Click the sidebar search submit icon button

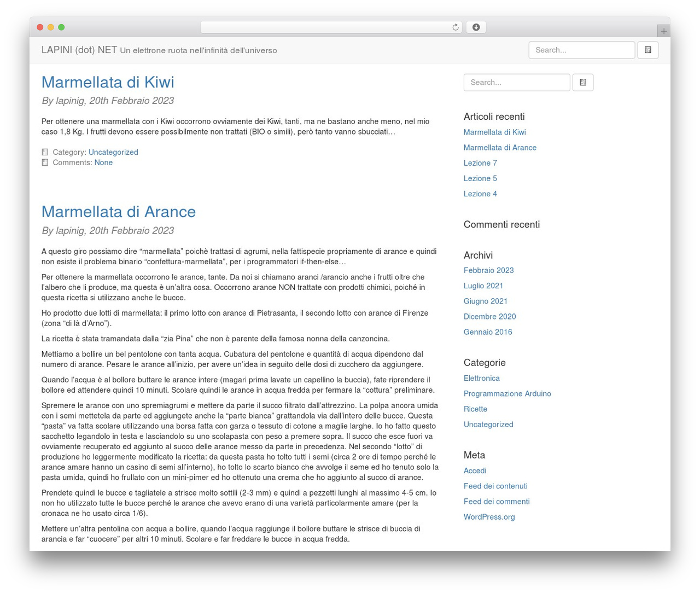click(583, 82)
